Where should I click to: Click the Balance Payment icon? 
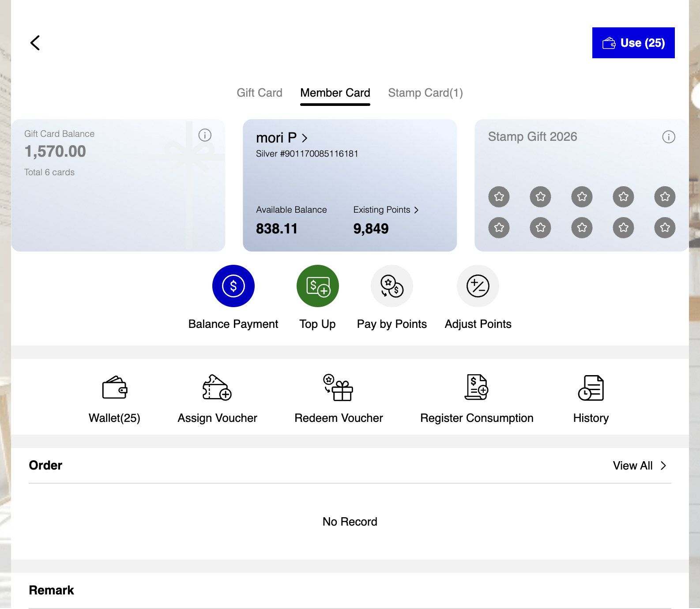click(233, 286)
